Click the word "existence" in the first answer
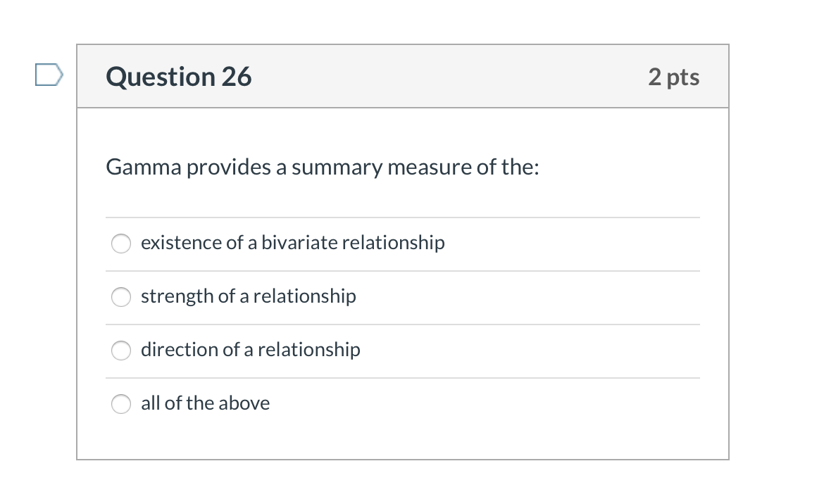 click(x=181, y=243)
